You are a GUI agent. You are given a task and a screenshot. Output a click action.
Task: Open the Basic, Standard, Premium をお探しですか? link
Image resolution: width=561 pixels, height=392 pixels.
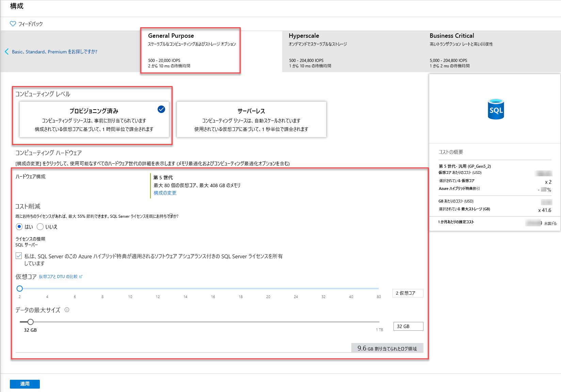(54, 52)
